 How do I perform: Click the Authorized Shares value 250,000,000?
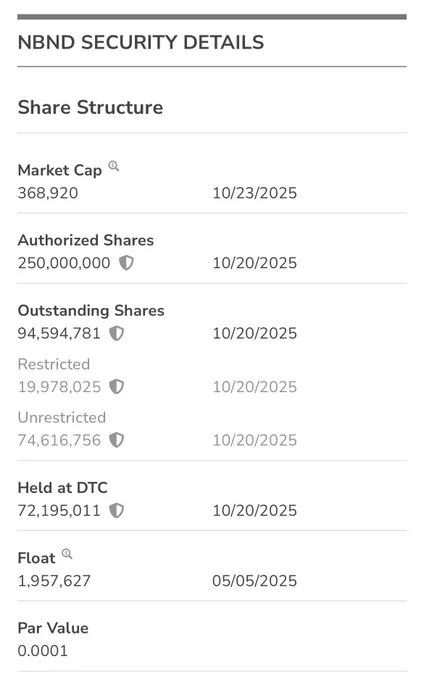pyautogui.click(x=64, y=263)
